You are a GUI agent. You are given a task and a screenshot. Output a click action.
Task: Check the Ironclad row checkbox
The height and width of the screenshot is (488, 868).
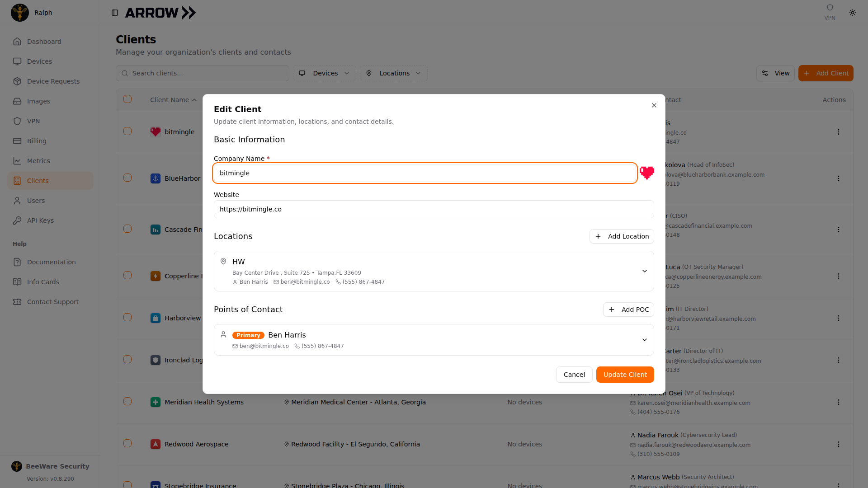tap(127, 359)
